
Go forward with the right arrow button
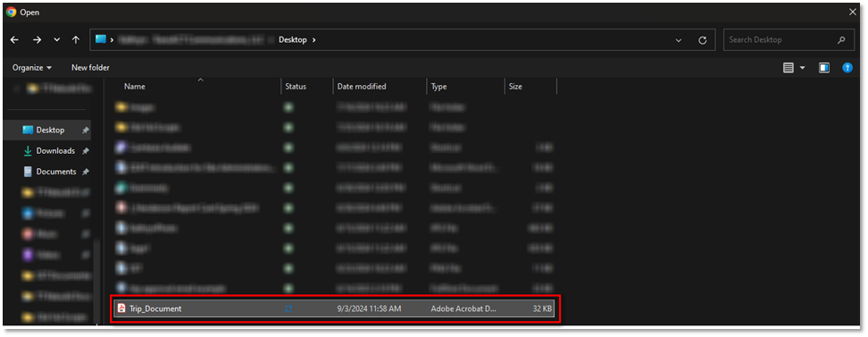click(37, 40)
